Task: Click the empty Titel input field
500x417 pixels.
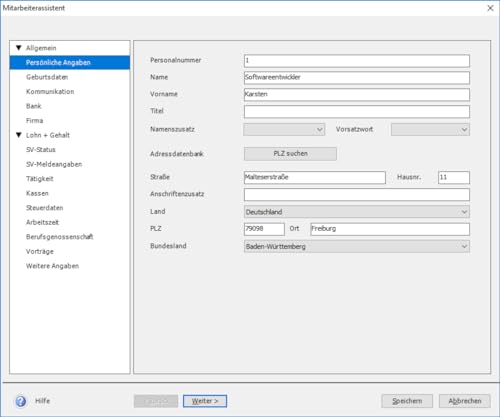Action: pos(357,112)
